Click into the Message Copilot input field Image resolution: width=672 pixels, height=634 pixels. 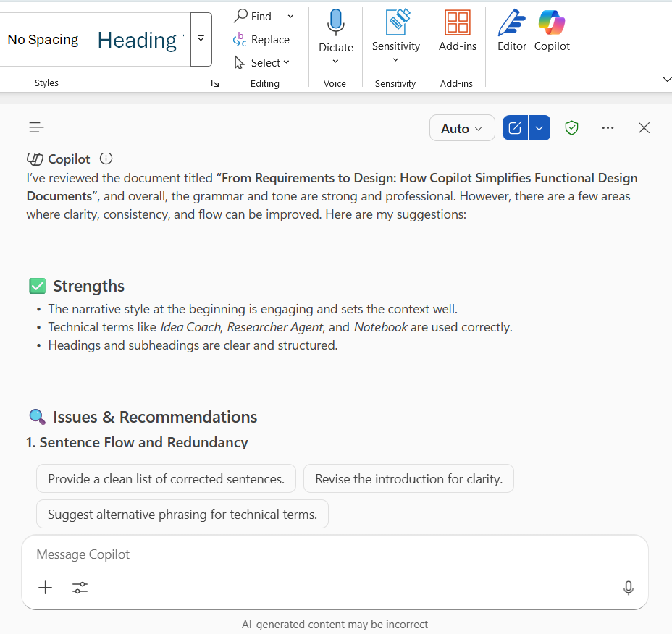(x=335, y=554)
